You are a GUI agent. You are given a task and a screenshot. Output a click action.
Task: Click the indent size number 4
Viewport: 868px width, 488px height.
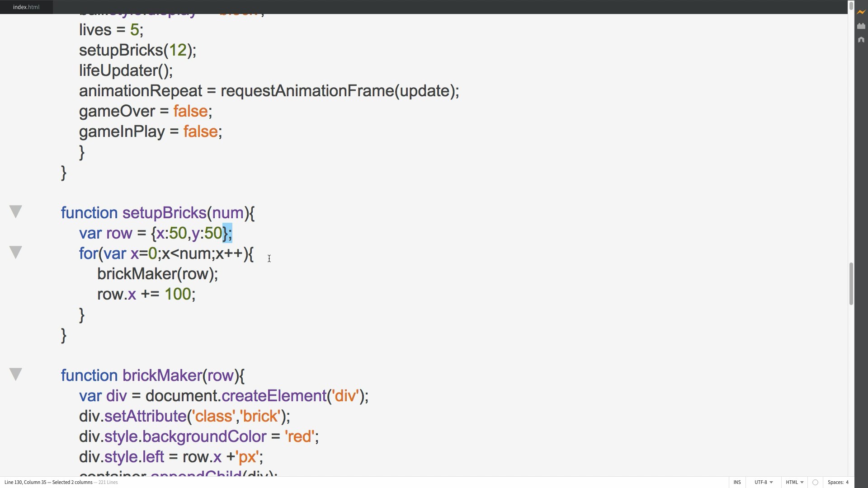[847, 483]
